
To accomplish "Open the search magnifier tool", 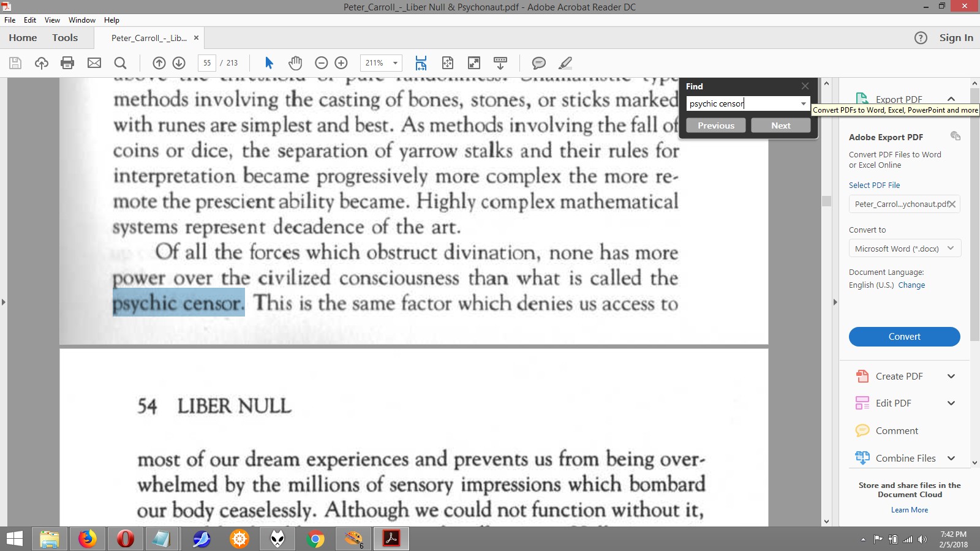I will tap(121, 63).
